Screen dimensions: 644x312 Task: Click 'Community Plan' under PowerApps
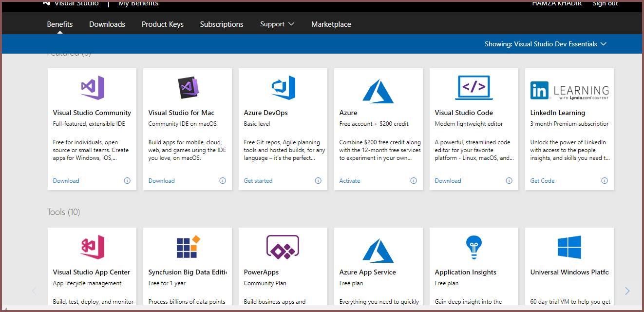[265, 283]
